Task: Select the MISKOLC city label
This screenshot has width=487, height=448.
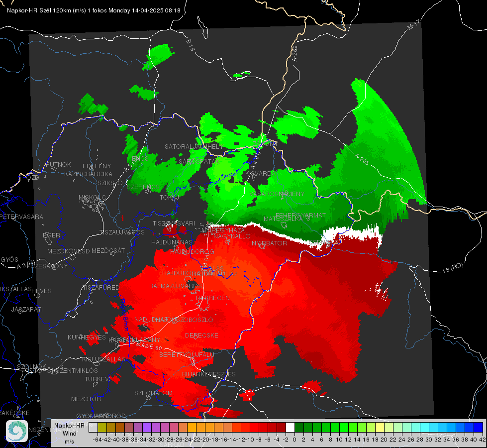Action: point(92,198)
